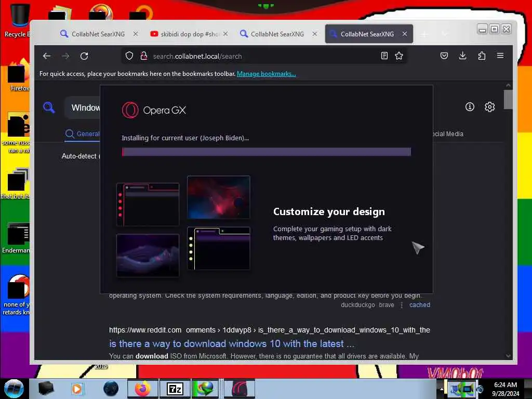The height and width of the screenshot is (399, 532).
Task: Click the Manage bookmarks link
Action: point(267,74)
